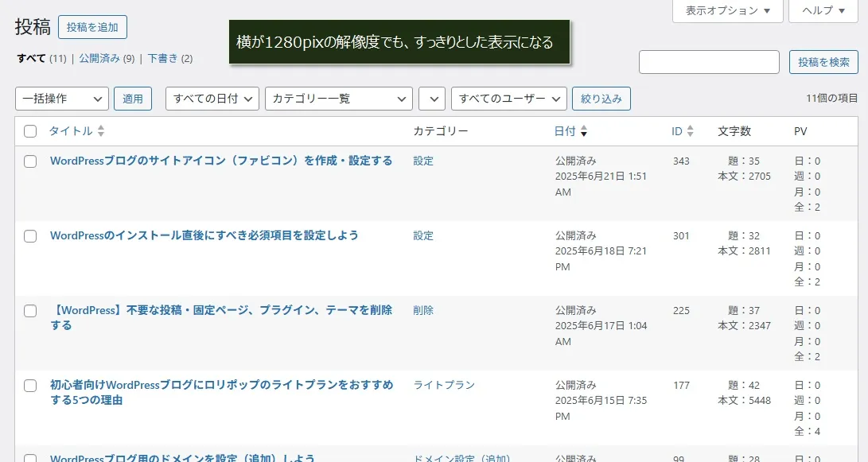Click the 投稿を追加 button

click(x=92, y=27)
